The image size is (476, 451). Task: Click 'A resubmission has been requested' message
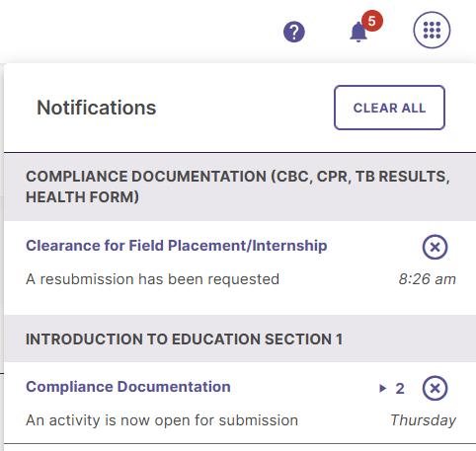click(152, 279)
